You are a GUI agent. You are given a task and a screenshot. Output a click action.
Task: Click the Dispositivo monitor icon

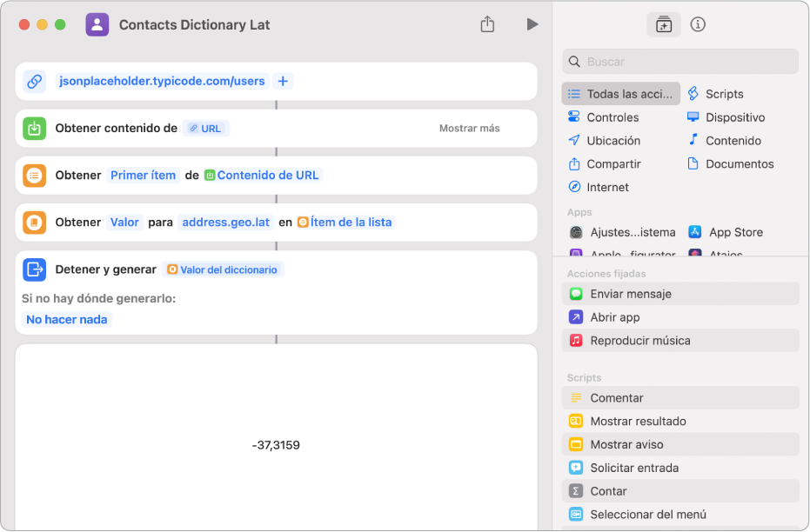[693, 116]
